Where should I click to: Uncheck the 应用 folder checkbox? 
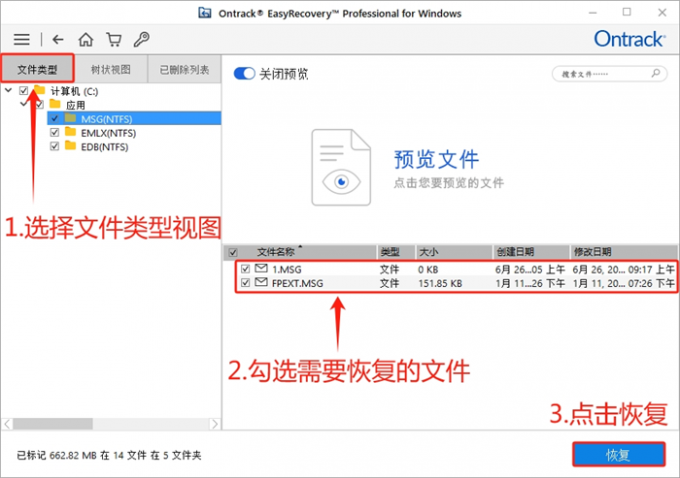tap(39, 105)
